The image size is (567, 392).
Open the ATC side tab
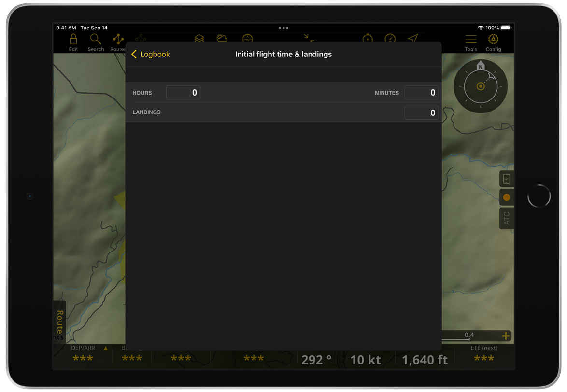pos(506,219)
